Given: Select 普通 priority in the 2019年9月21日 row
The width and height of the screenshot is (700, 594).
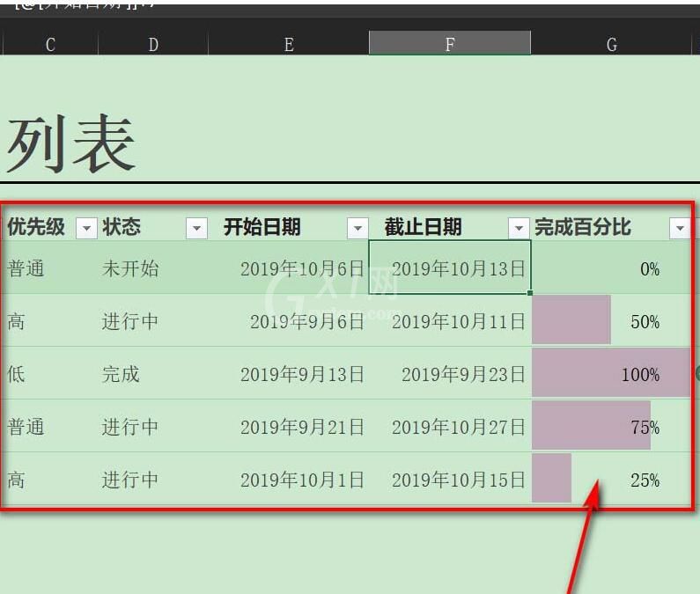Looking at the screenshot, I should 50,426.
